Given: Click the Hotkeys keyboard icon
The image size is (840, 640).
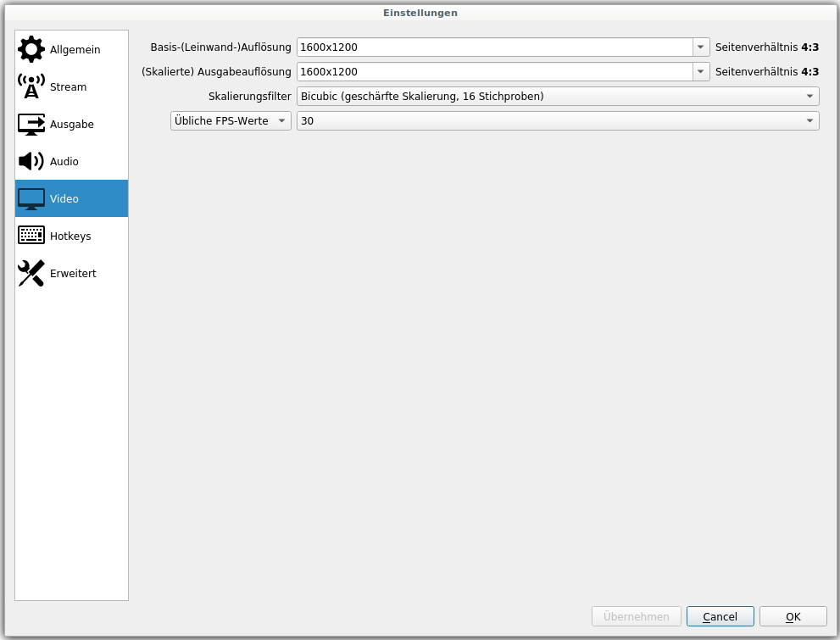Looking at the screenshot, I should (31, 236).
